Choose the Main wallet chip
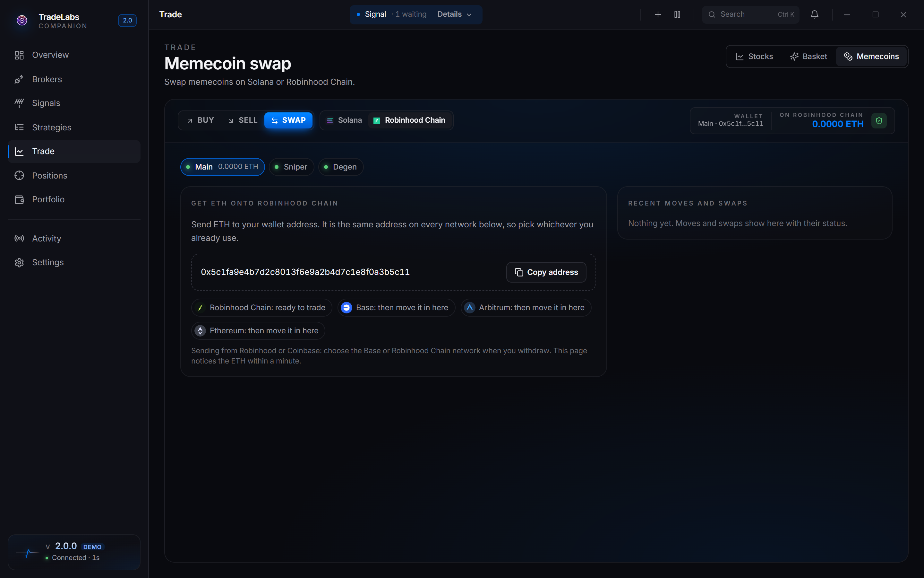Viewport: 924px width, 578px height. 222,167
